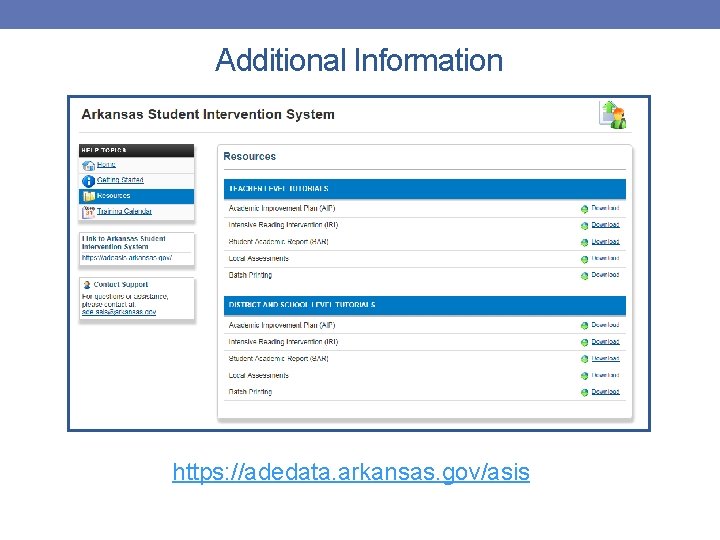Screen dimensions: 720x540
Task: Select the Resources menu item
Action: tap(136, 196)
